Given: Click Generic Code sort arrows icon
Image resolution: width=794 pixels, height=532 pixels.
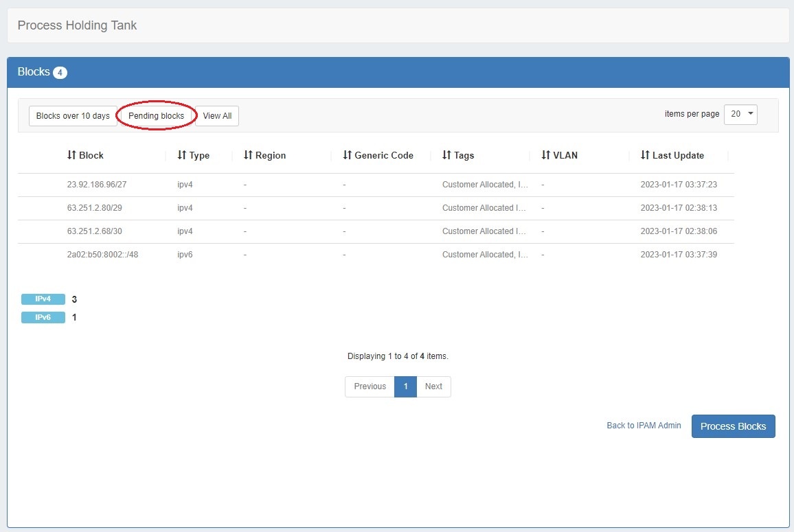Looking at the screenshot, I should [347, 156].
